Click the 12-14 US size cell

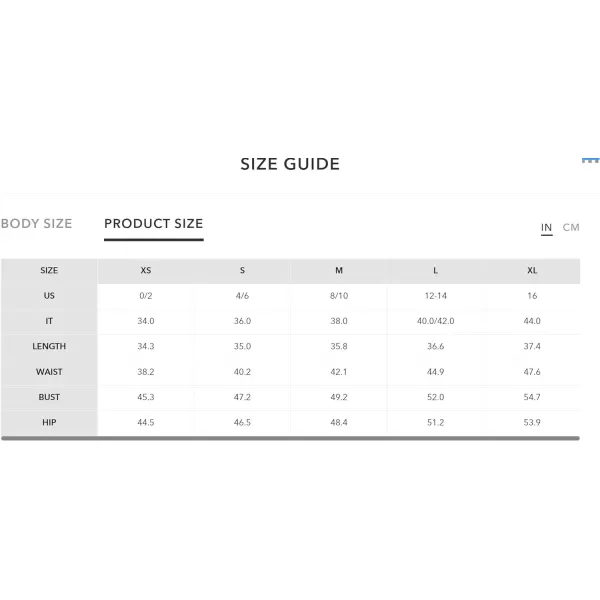[x=435, y=296]
